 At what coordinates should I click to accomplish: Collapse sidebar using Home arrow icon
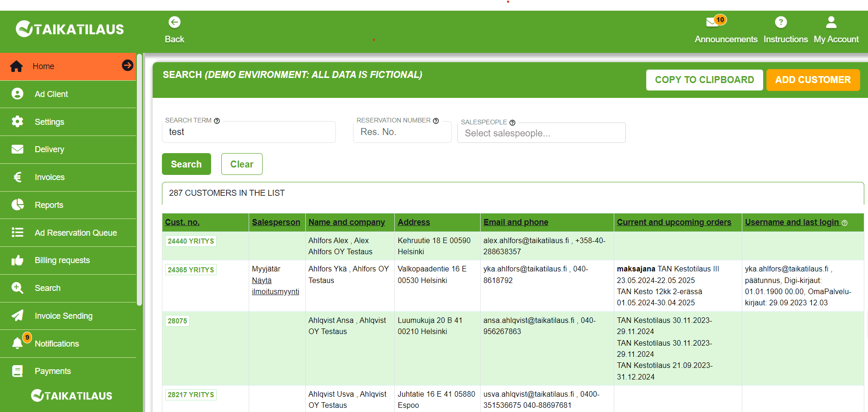128,65
